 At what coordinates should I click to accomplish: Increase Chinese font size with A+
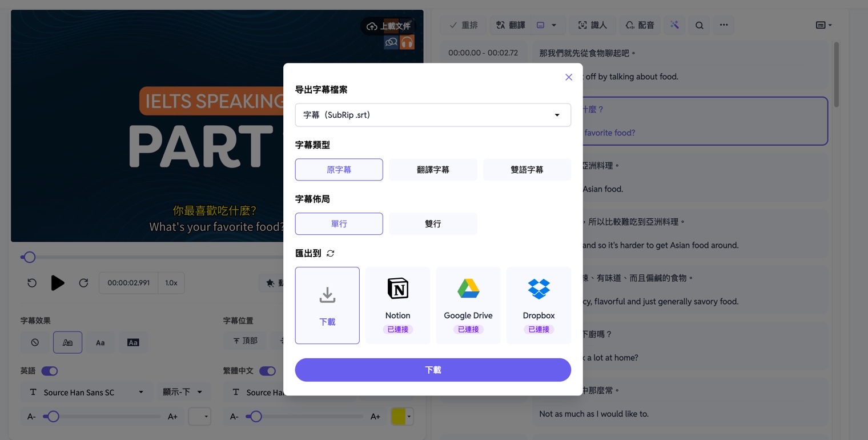(x=375, y=417)
